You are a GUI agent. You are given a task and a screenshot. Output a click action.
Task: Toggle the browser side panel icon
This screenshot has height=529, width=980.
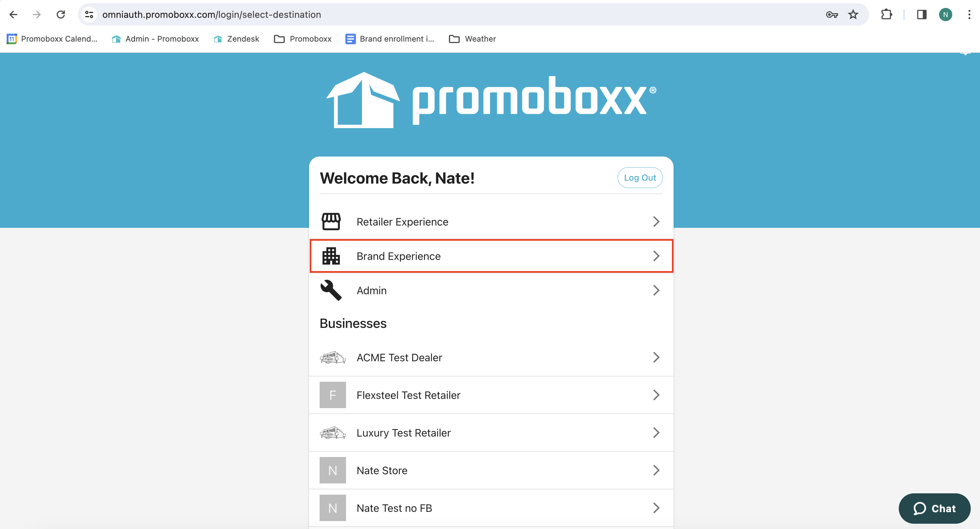pyautogui.click(x=922, y=15)
